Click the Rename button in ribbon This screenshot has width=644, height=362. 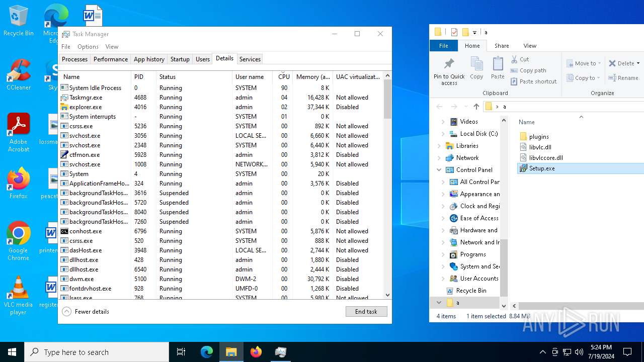pyautogui.click(x=623, y=78)
